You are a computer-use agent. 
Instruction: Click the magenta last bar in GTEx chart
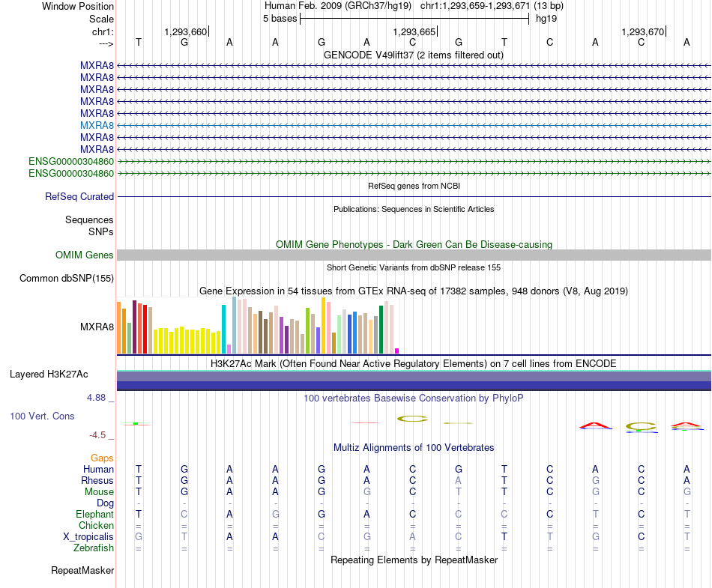[397, 351]
